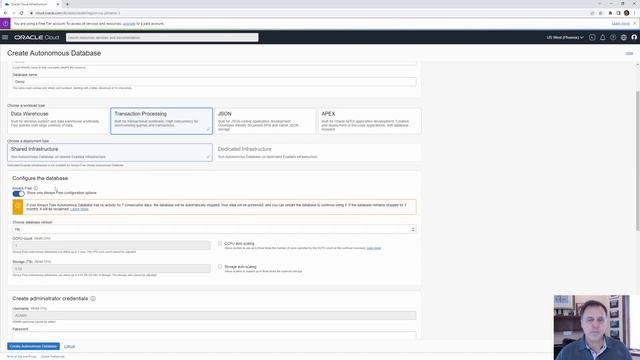This screenshot has height=360, width=640.
Task: Open the language globe icon
Action: [x=624, y=37]
